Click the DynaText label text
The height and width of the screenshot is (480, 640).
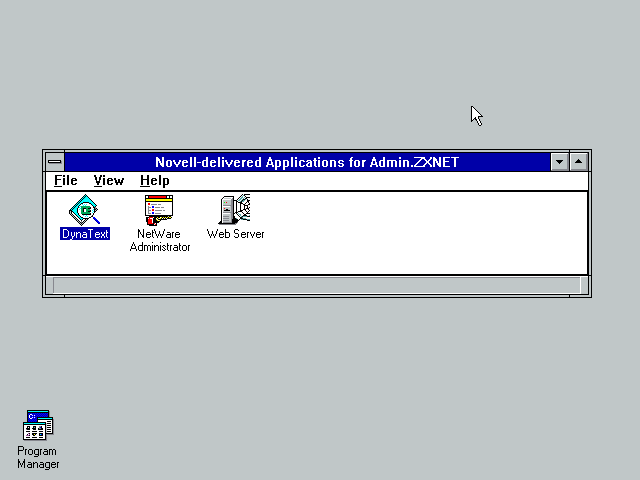pyautogui.click(x=85, y=234)
